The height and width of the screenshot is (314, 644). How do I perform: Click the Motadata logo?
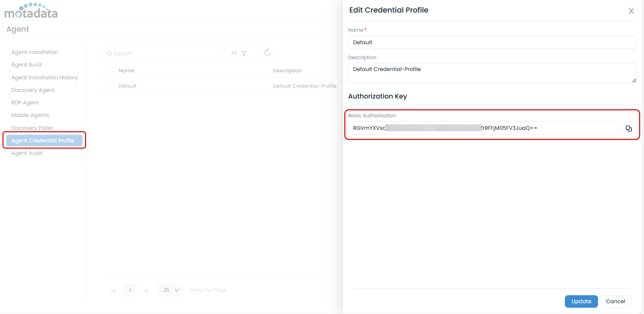pyautogui.click(x=31, y=11)
